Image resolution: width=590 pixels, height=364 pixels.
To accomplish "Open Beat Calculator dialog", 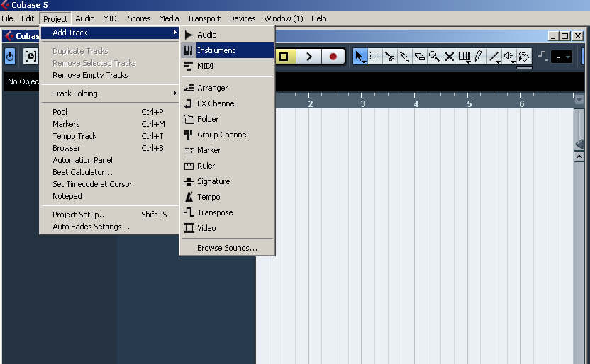I will (x=109, y=172).
